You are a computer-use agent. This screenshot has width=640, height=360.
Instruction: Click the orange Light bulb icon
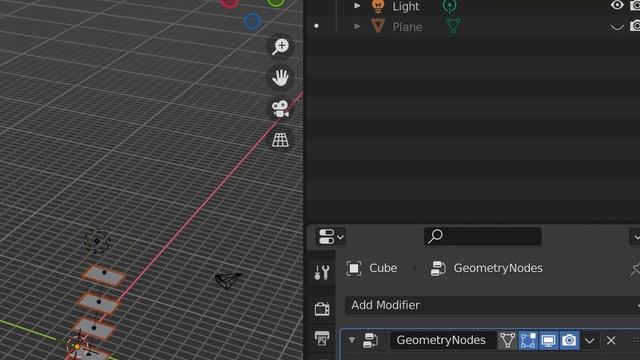click(x=378, y=6)
